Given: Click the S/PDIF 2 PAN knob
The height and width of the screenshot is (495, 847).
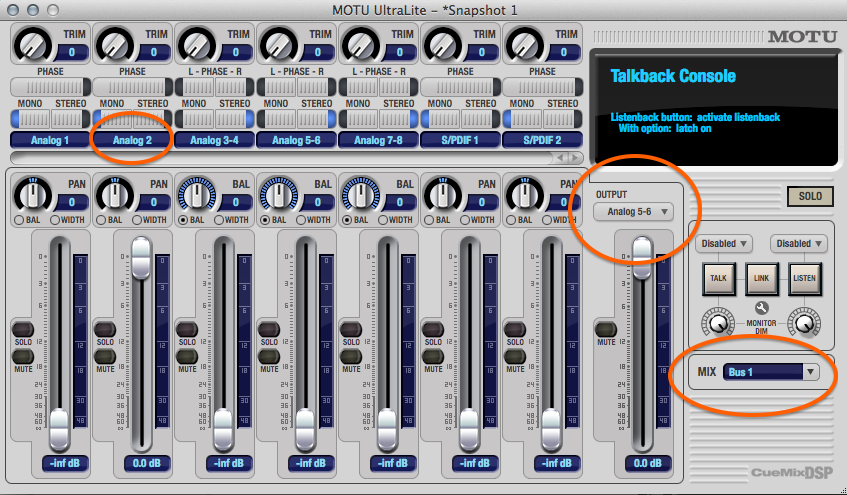Looking at the screenshot, I should [x=525, y=193].
